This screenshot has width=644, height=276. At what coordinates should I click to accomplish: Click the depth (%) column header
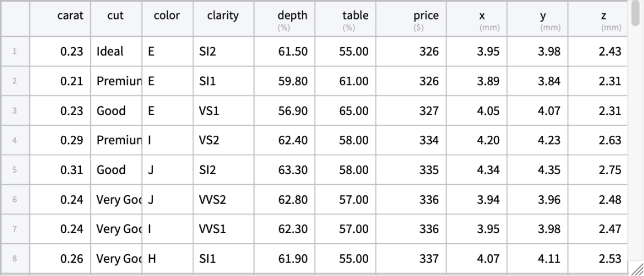click(292, 19)
